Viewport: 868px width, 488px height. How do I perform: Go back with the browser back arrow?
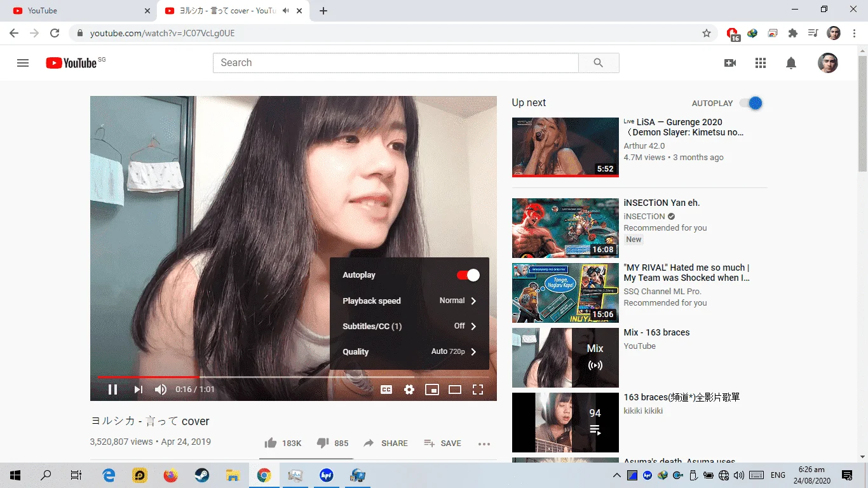coord(14,33)
